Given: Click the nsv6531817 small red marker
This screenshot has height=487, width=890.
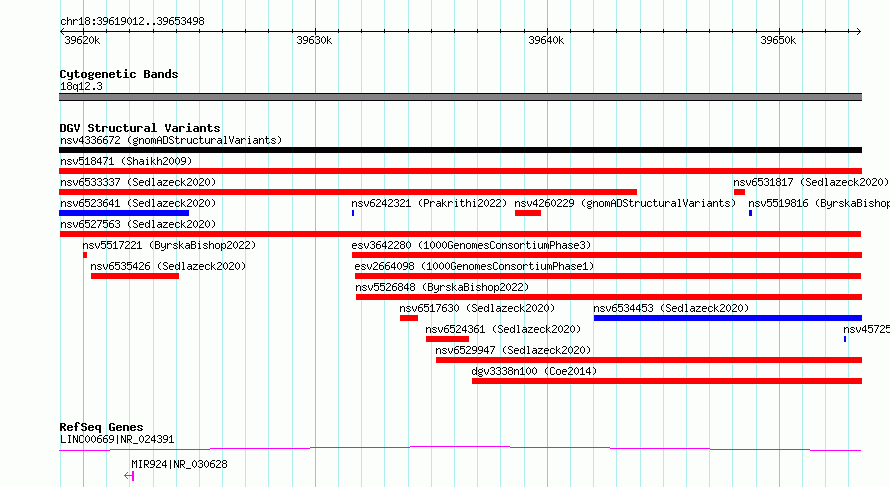Looking at the screenshot, I should pos(739,192).
